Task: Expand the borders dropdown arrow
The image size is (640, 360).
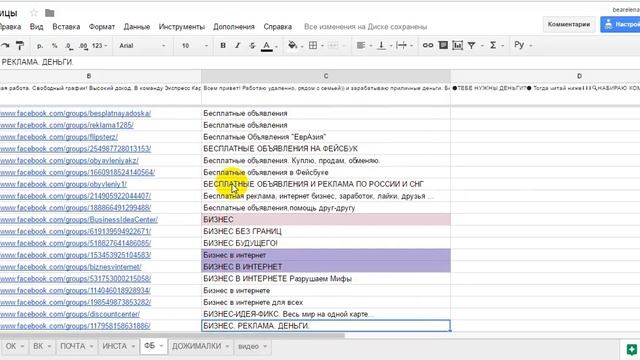Action: [322, 46]
